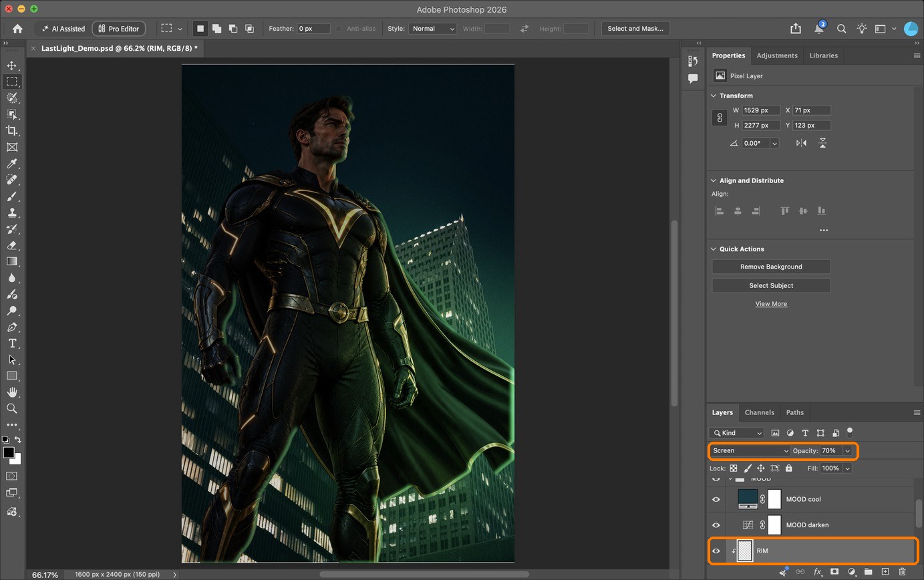Hide the MOOD darken layer
The width and height of the screenshot is (924, 580).
[x=716, y=525]
